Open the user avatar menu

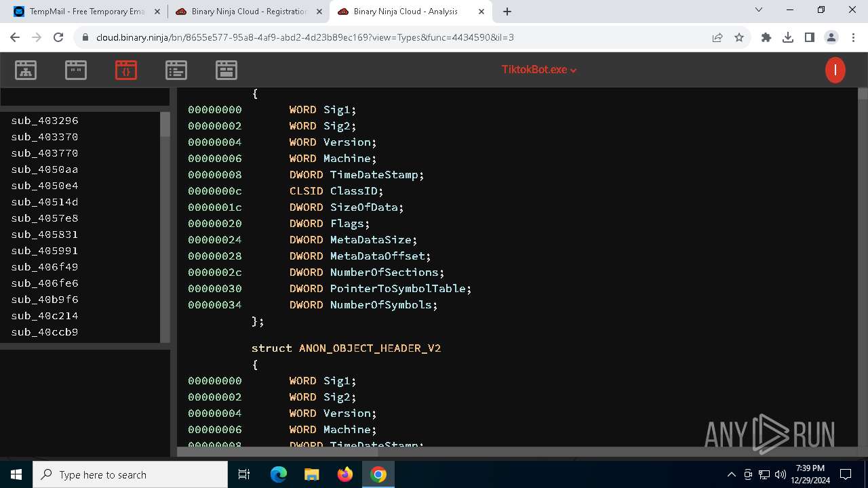(x=835, y=70)
